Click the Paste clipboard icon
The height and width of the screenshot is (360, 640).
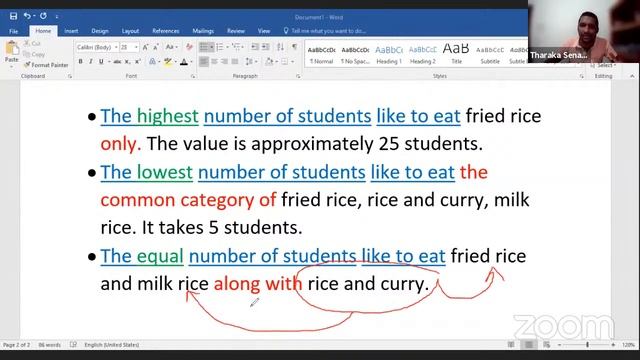pyautogui.click(x=12, y=48)
